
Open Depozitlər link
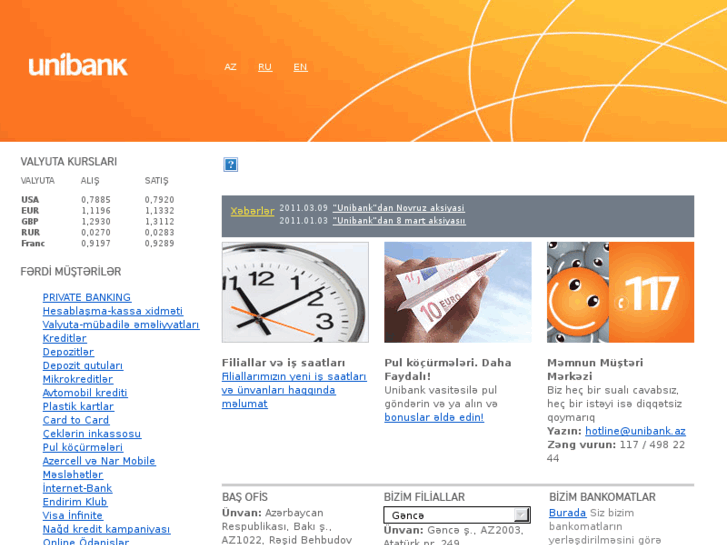[x=68, y=352]
